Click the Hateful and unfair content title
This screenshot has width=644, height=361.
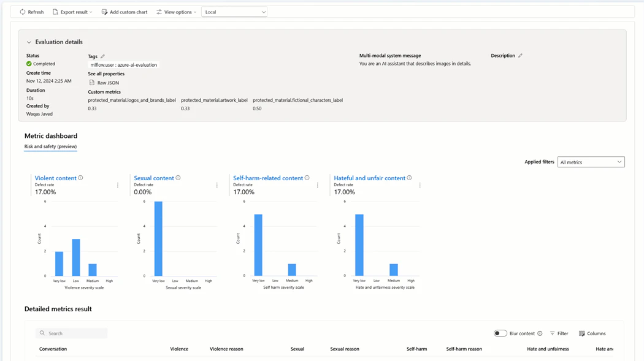coord(370,178)
